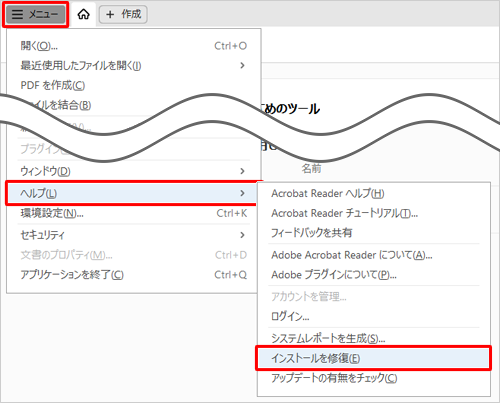Screen dimensions: 500x403
Task: Expand 最近使用したファイルを開く submenu arrow
Action: click(x=242, y=65)
